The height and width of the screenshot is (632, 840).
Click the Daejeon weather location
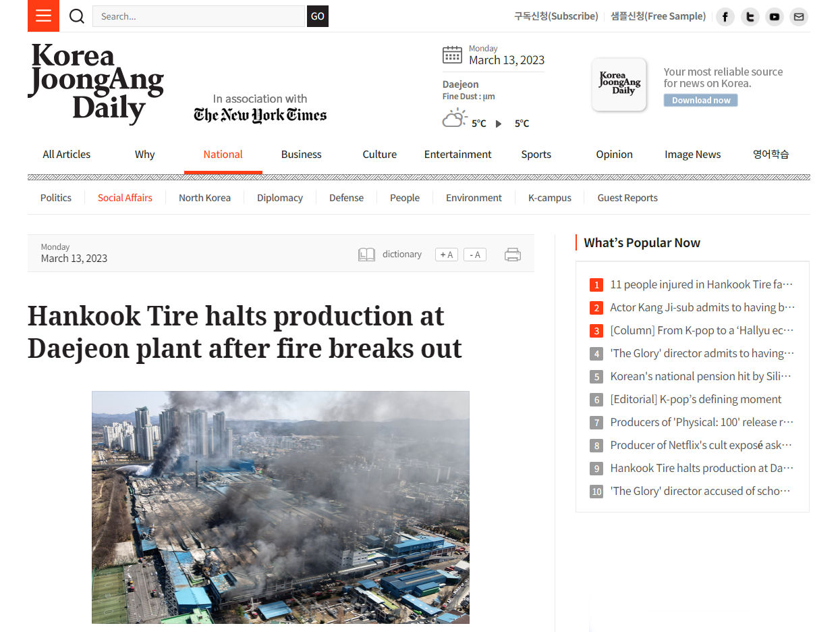460,84
